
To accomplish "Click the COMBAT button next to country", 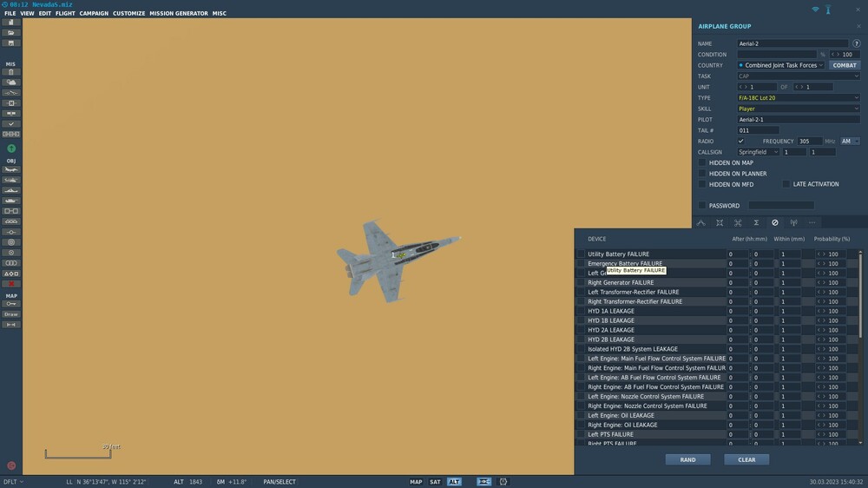I will tap(845, 65).
